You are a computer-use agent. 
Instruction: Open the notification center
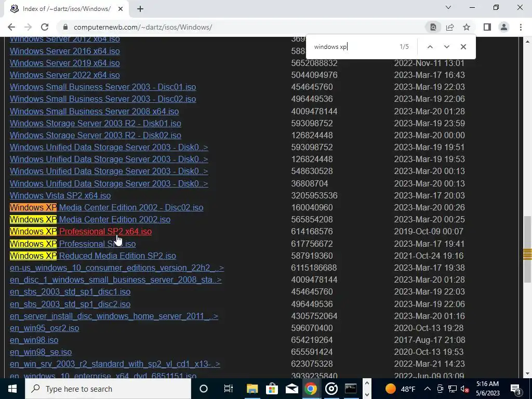click(x=516, y=389)
